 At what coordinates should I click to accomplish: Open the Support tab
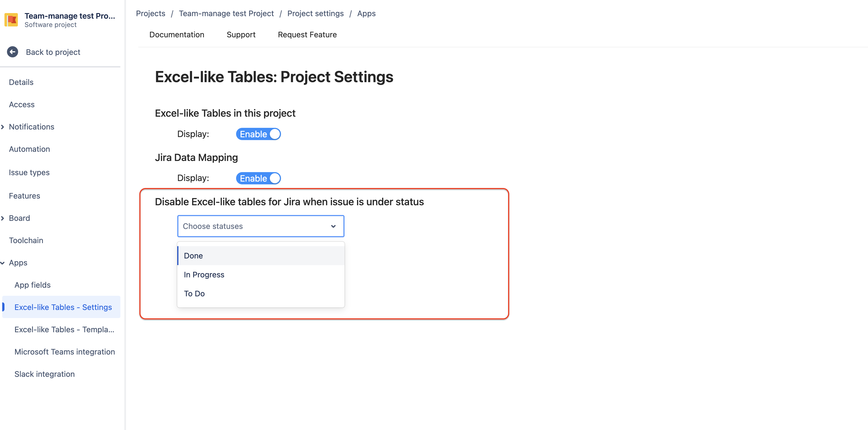click(241, 34)
